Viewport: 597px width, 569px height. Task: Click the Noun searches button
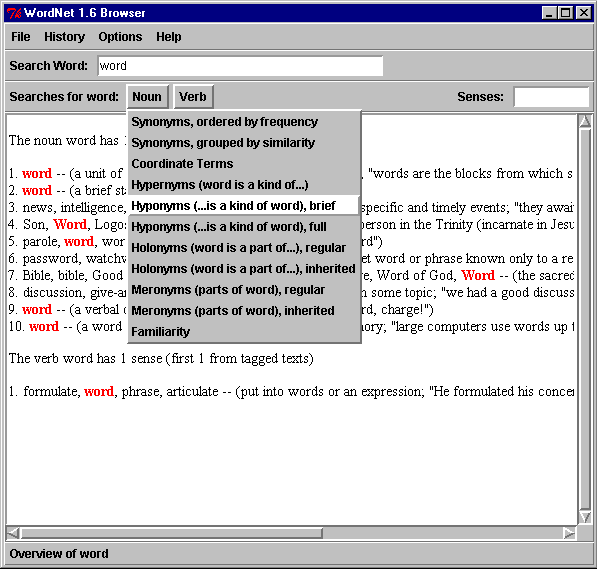(x=147, y=97)
